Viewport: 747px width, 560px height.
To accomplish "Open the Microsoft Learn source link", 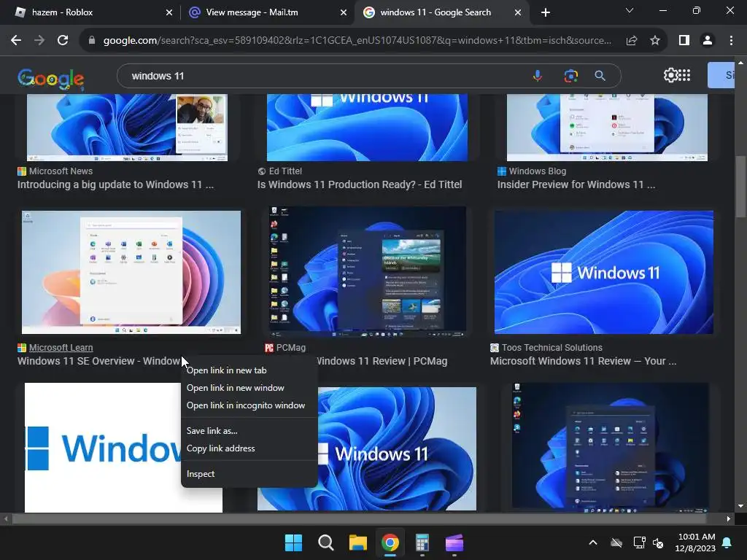I will tap(61, 348).
